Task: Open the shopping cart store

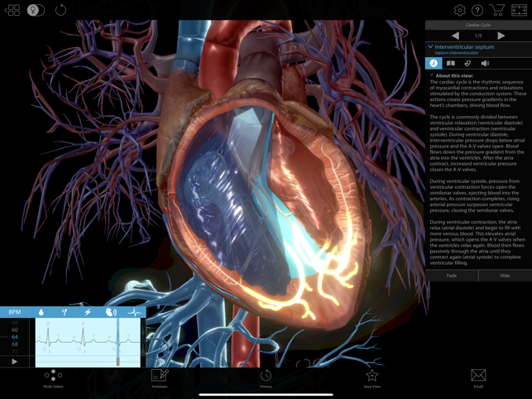Action: [496, 11]
